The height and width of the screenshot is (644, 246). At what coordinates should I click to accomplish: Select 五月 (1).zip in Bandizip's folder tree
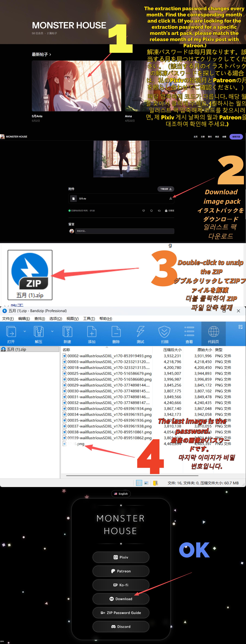point(30,349)
